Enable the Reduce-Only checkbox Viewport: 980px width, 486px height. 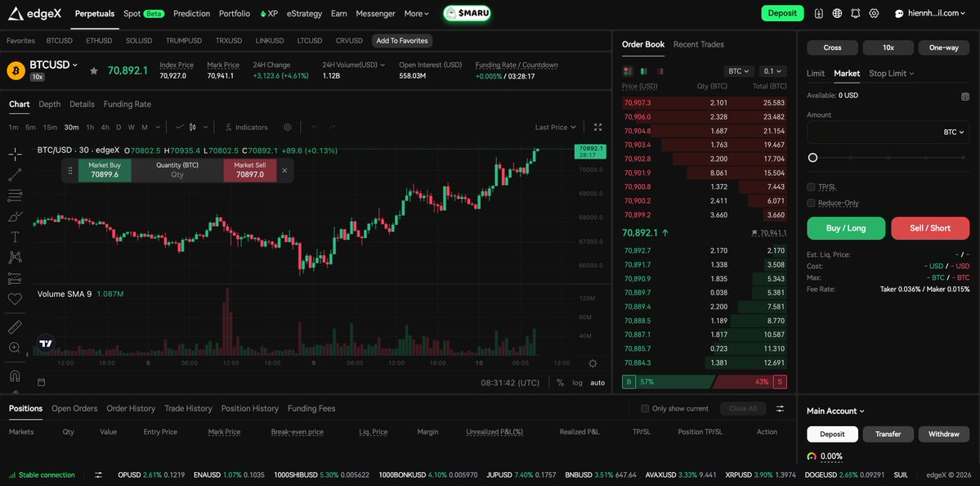pyautogui.click(x=811, y=203)
